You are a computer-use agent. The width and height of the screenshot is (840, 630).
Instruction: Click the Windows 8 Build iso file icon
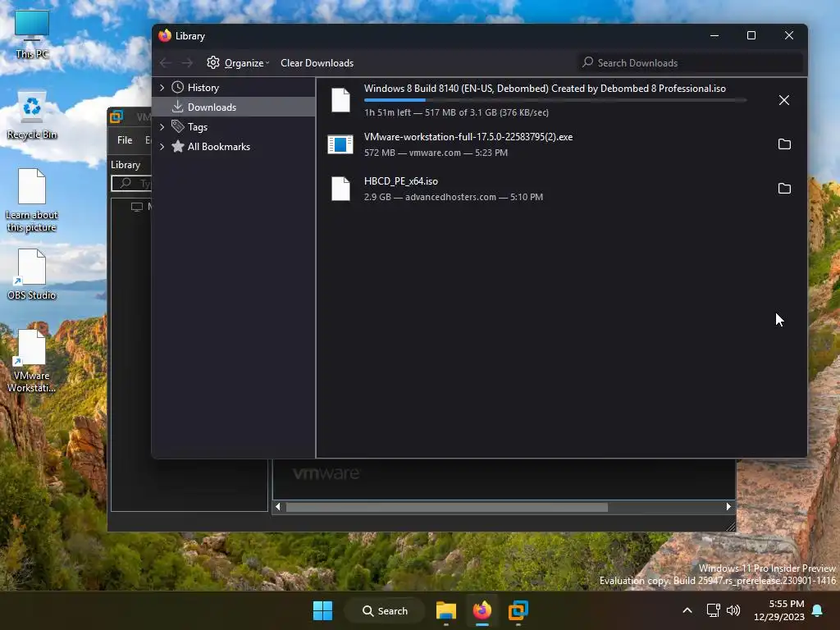340,100
